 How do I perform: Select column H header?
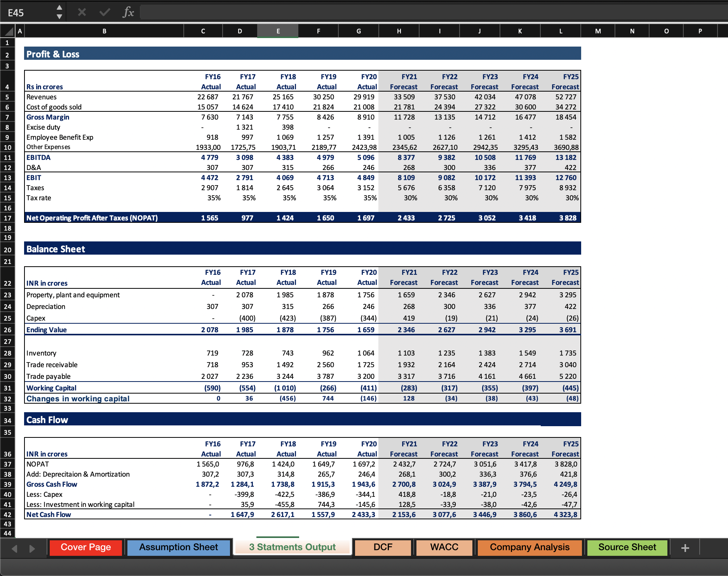point(399,31)
